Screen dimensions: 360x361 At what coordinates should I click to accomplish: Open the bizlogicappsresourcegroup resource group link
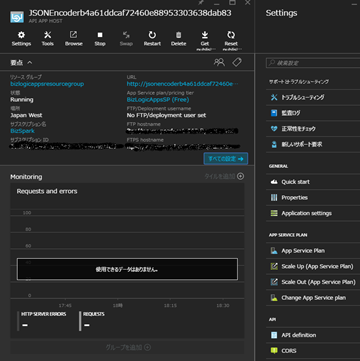click(47, 84)
